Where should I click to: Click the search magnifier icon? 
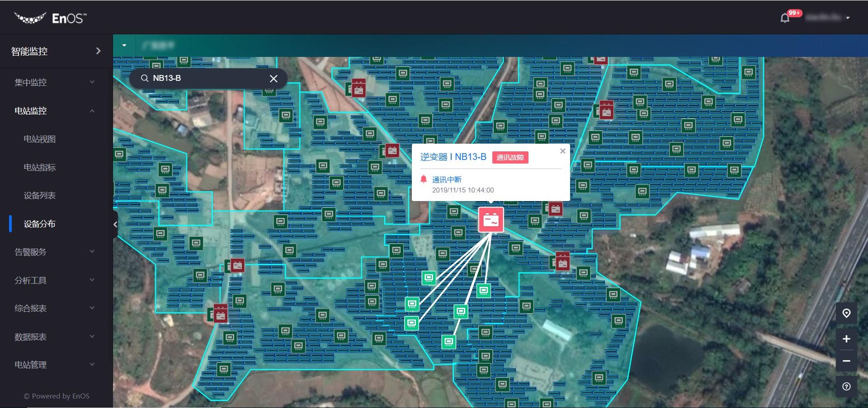pyautogui.click(x=145, y=78)
